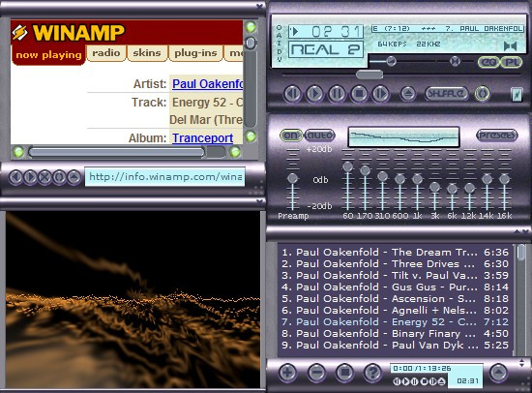The width and height of the screenshot is (532, 393).
Task: Skip to next track in main player
Action: (x=380, y=93)
